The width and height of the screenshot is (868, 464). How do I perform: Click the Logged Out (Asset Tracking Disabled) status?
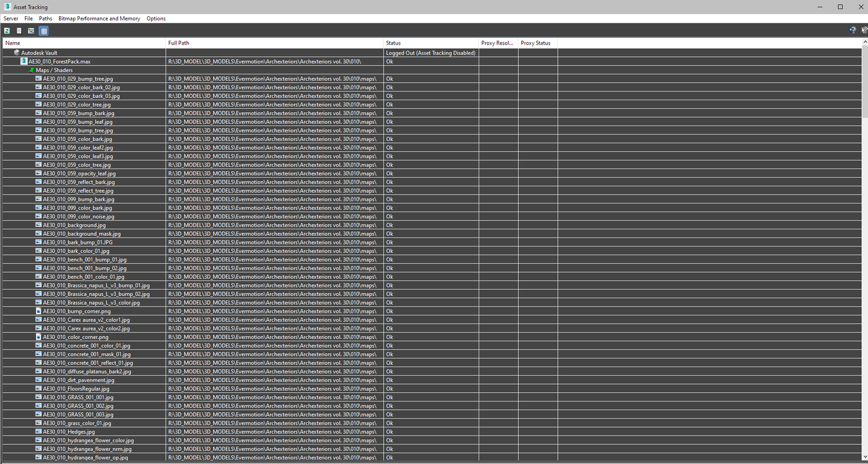[x=431, y=53]
